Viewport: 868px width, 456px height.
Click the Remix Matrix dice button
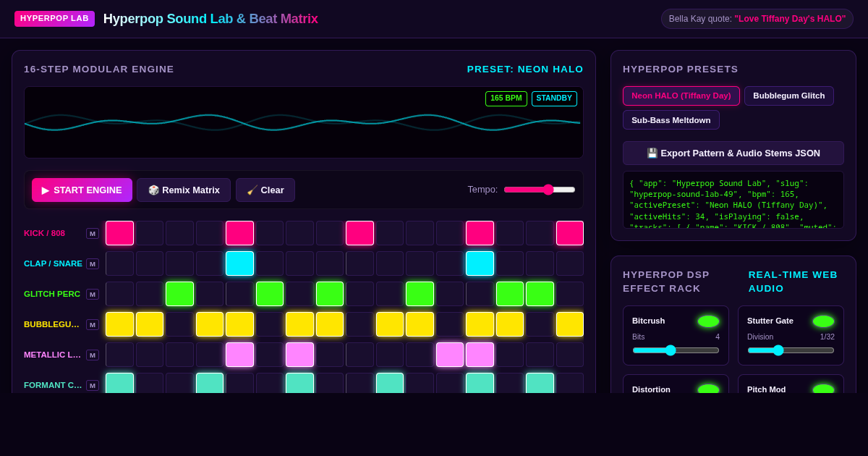pyautogui.click(x=184, y=190)
